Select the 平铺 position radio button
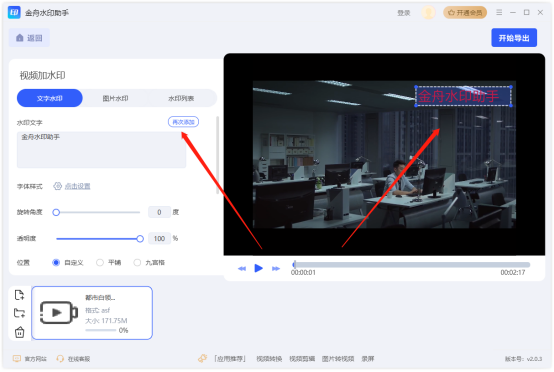This screenshot has height=372, width=554. coord(100,262)
